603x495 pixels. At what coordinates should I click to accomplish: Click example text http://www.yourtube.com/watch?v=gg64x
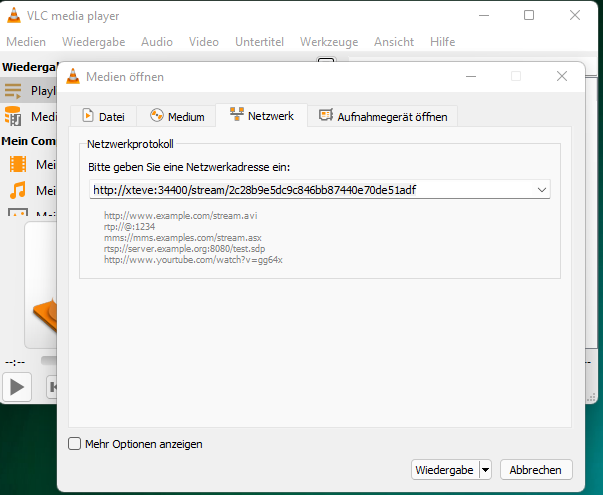pos(193,260)
